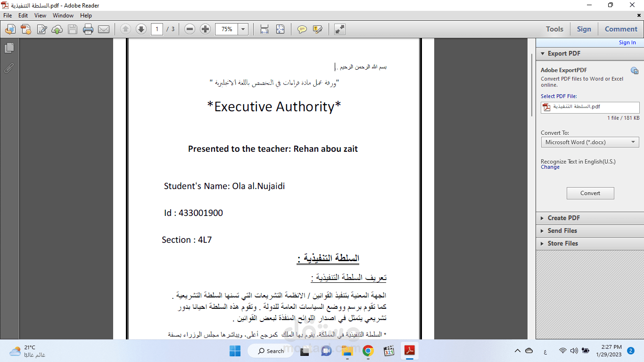Open the Edit menu
Viewport: 644px width, 362px height.
[23, 16]
